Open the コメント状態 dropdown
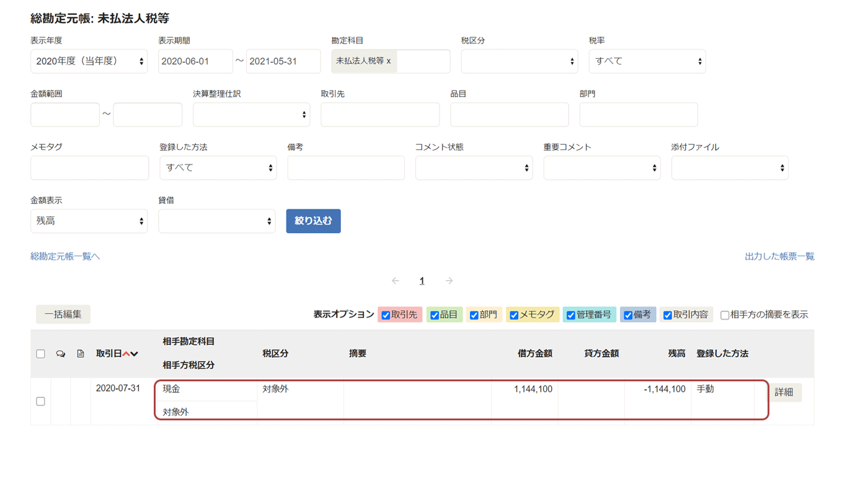Viewport: 868px width, 496px height. pos(474,168)
